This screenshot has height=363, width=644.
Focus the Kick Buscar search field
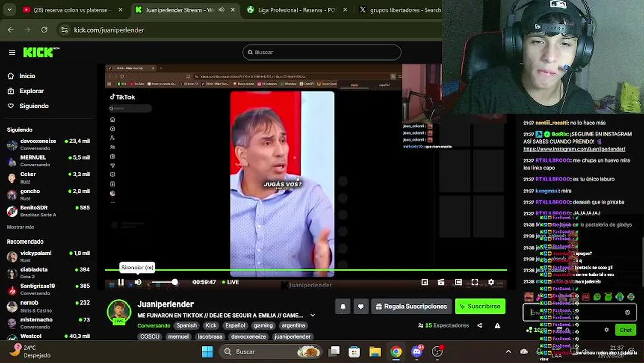322,52
